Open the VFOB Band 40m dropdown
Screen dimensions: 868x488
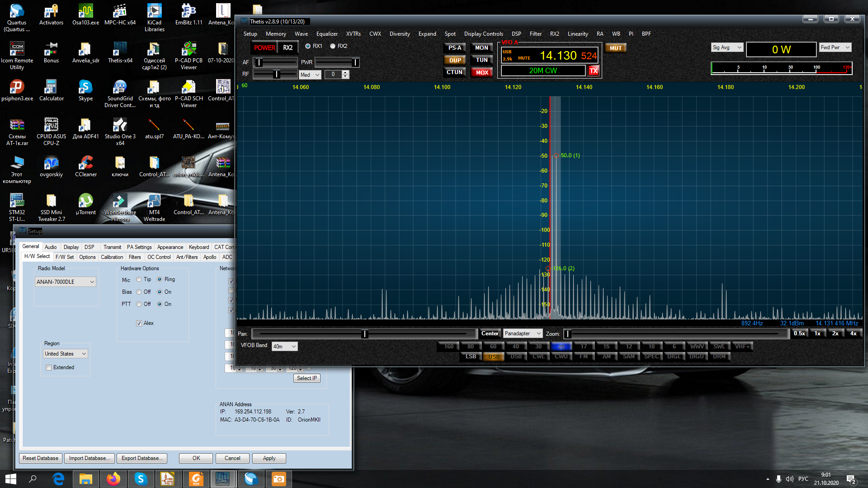[284, 347]
